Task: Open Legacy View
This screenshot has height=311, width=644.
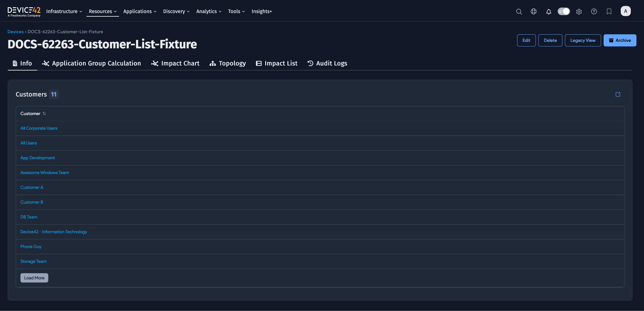Action: (x=583, y=40)
